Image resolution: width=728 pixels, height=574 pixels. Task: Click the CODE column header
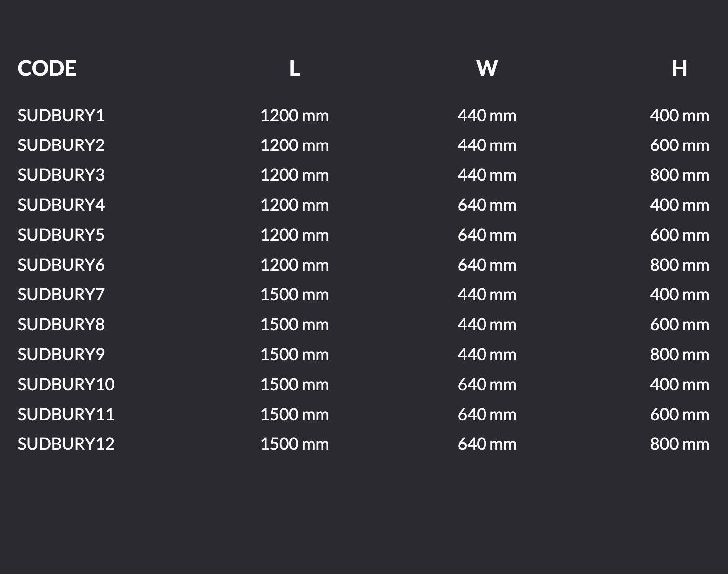click(x=47, y=68)
